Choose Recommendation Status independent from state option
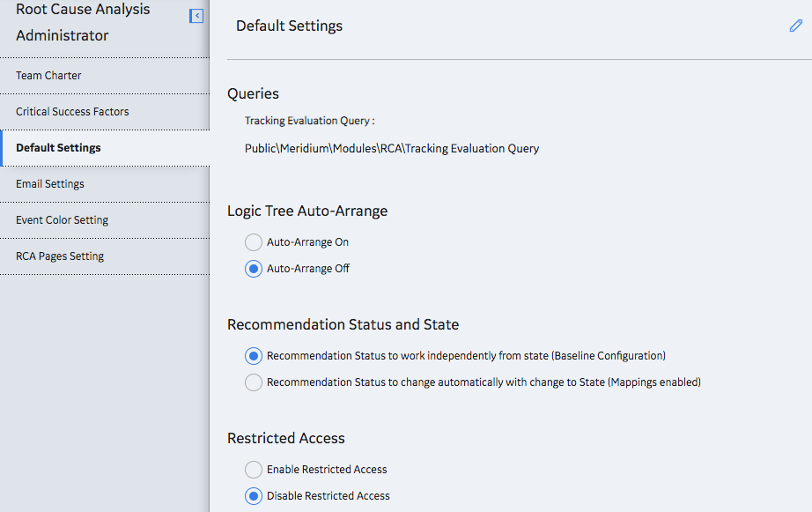 (x=254, y=355)
